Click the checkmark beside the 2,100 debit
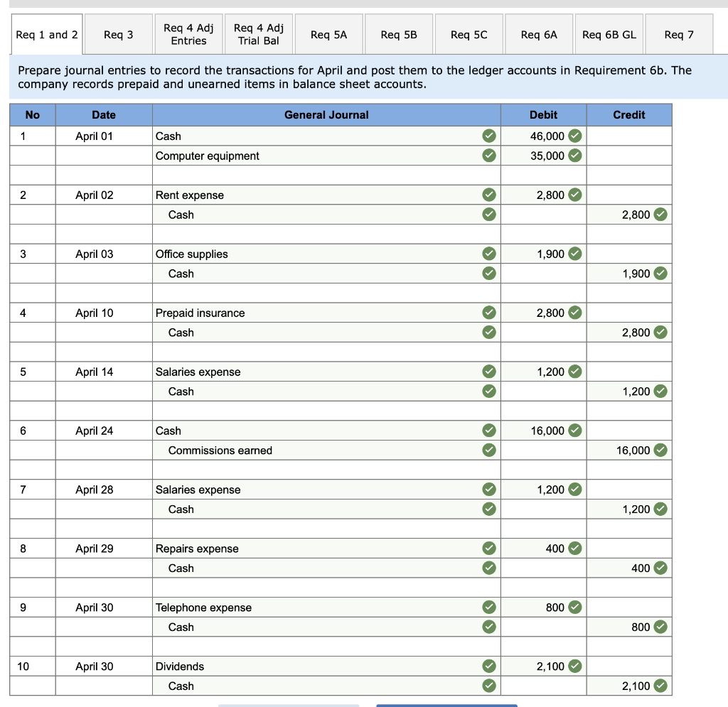The height and width of the screenshot is (707, 728). point(574,666)
